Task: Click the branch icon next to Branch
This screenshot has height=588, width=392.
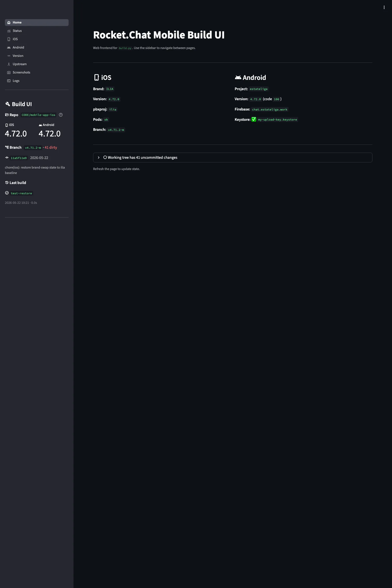Action: [x=7, y=147]
